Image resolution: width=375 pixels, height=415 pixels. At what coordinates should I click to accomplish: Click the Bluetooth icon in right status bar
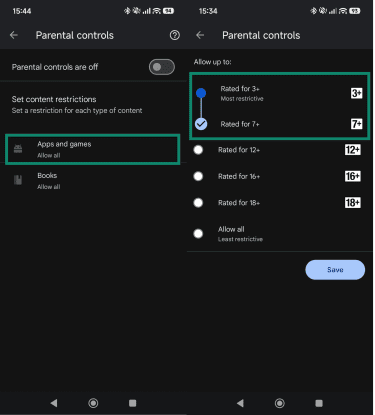coord(313,11)
